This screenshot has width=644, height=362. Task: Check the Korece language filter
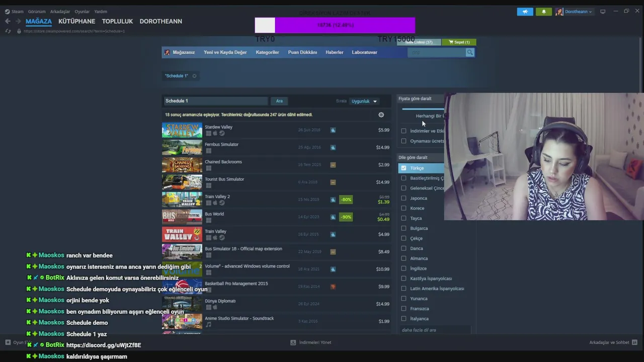coord(404,208)
